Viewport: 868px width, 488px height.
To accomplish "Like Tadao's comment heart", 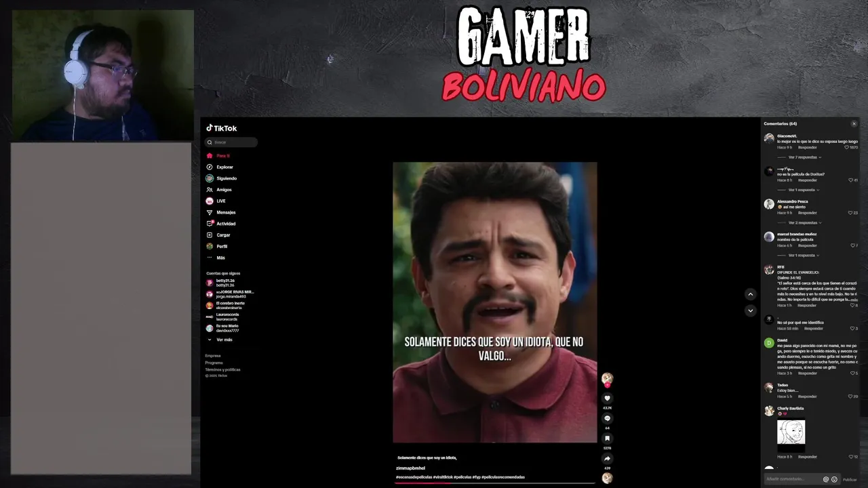I will tap(850, 396).
